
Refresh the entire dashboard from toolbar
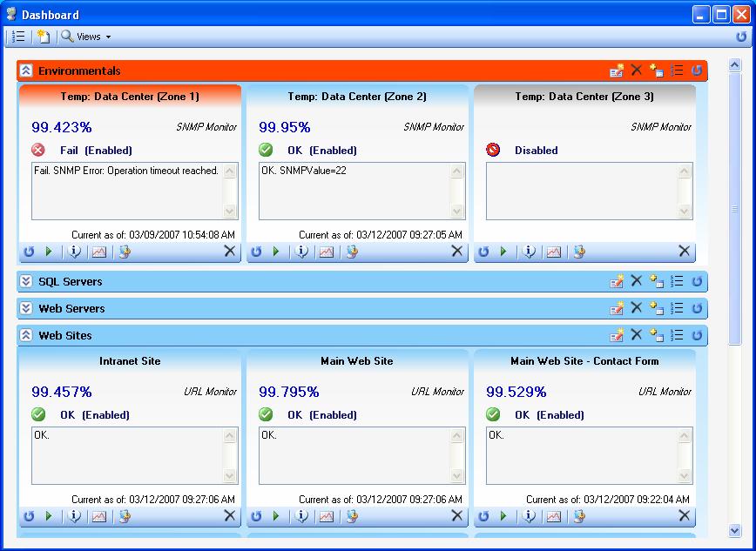point(741,37)
